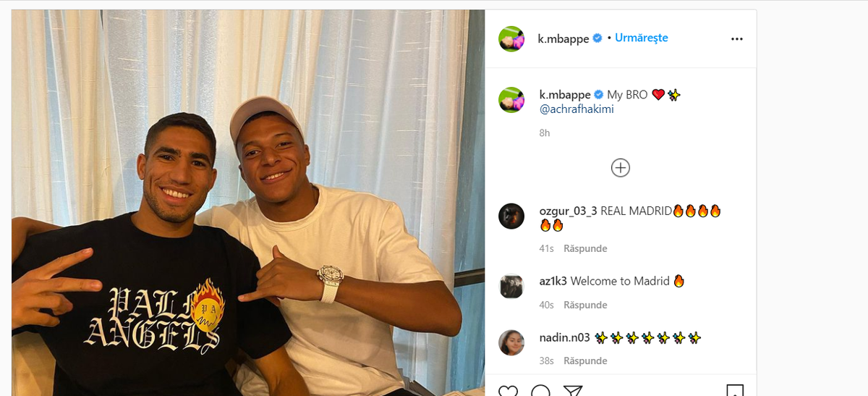Viewport: 868px width, 396px height.
Task: Open the comment bubble icon
Action: 540,391
